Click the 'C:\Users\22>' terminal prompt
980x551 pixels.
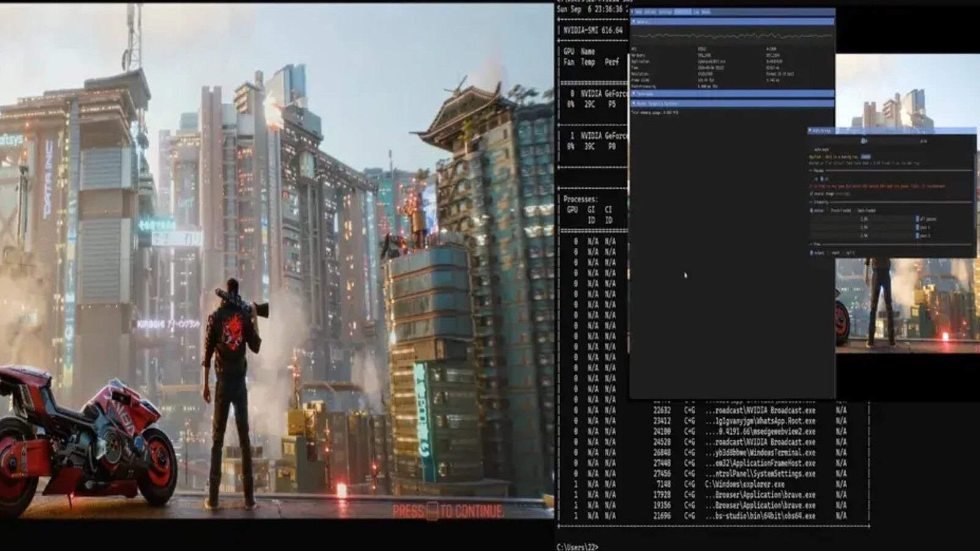(578, 547)
